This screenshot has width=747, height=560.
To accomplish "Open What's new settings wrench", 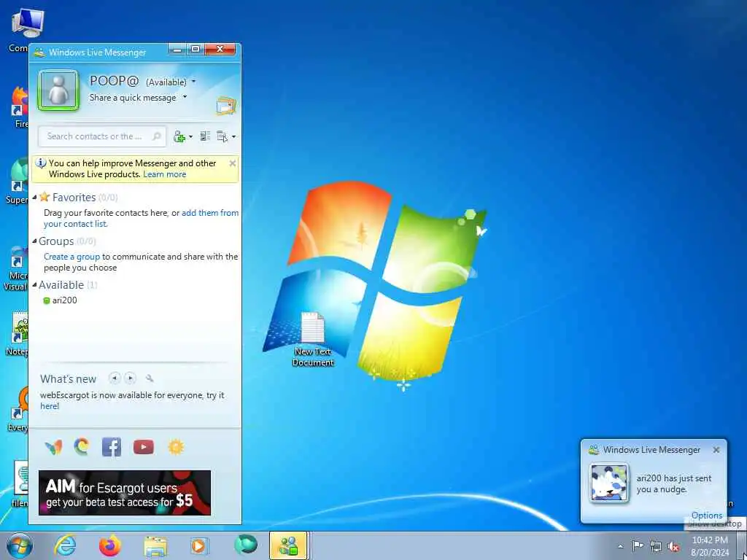I will point(150,378).
